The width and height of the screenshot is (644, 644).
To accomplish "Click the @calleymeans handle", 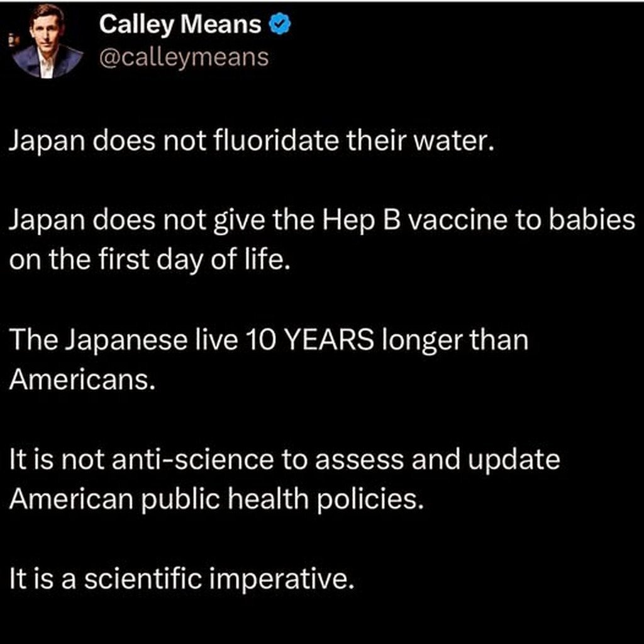I will pyautogui.click(x=184, y=57).
